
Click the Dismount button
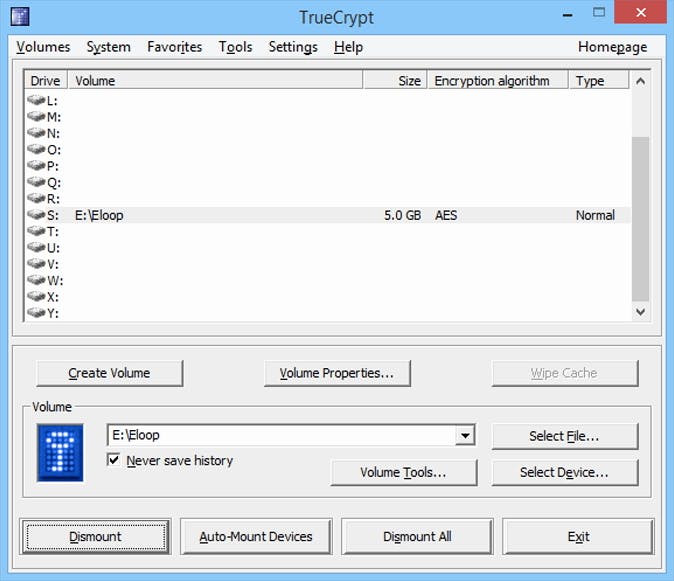[x=95, y=536]
